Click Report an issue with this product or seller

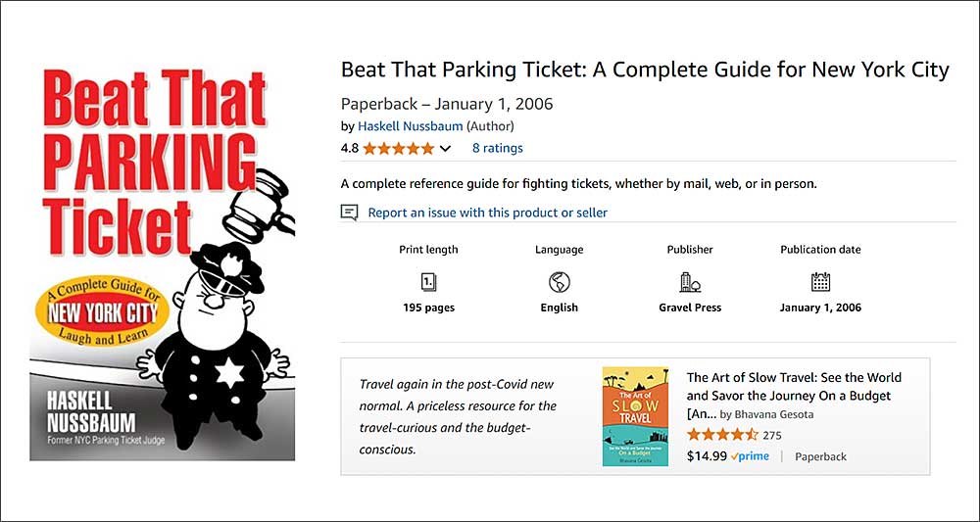point(487,213)
